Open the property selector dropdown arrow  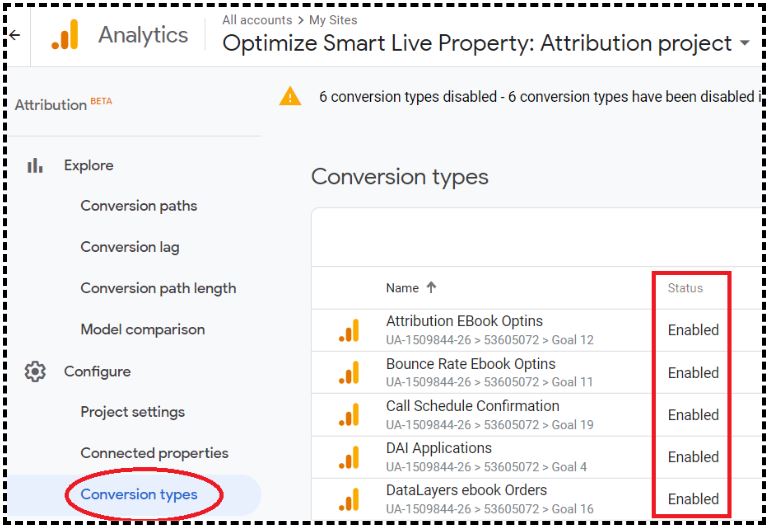pyautogui.click(x=745, y=43)
